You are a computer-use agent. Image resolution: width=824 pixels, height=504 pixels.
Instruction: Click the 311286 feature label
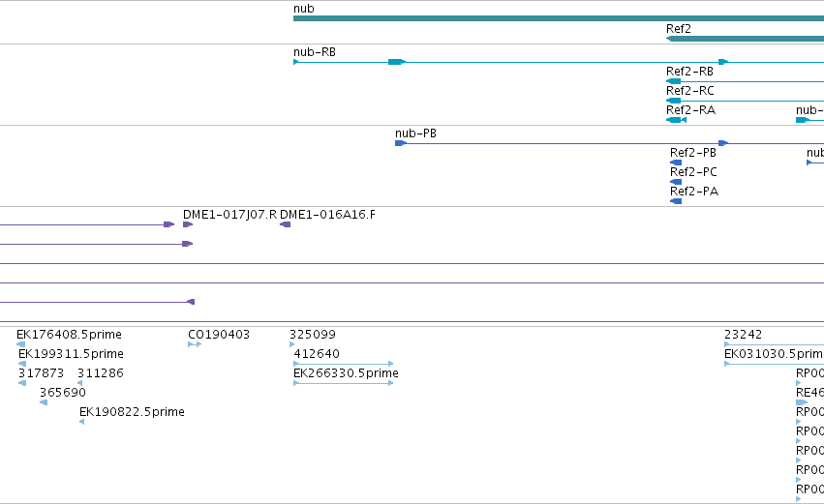(x=101, y=373)
